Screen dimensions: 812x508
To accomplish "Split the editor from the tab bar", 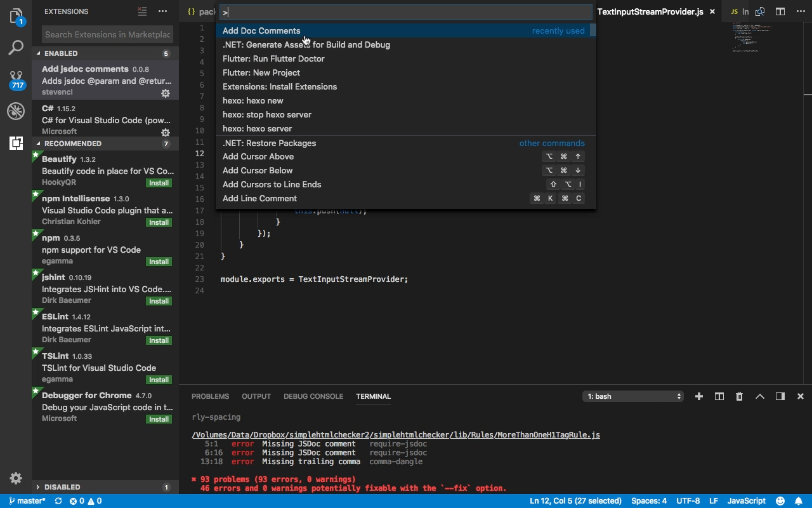I will (x=780, y=11).
